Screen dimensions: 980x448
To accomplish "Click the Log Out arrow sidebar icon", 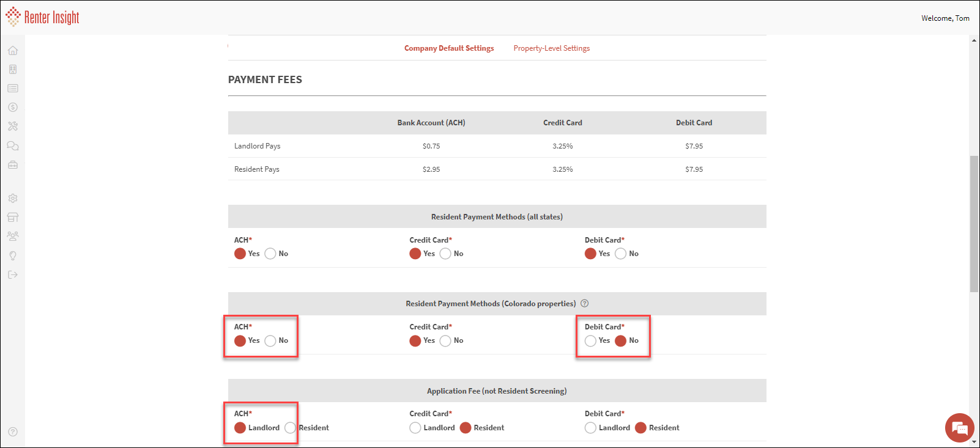I will point(13,275).
